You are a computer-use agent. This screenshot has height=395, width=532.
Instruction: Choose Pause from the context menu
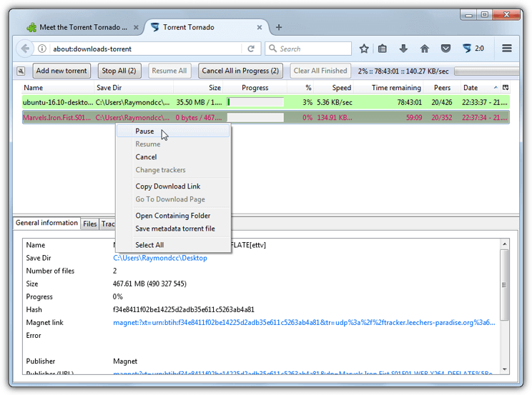click(x=144, y=131)
